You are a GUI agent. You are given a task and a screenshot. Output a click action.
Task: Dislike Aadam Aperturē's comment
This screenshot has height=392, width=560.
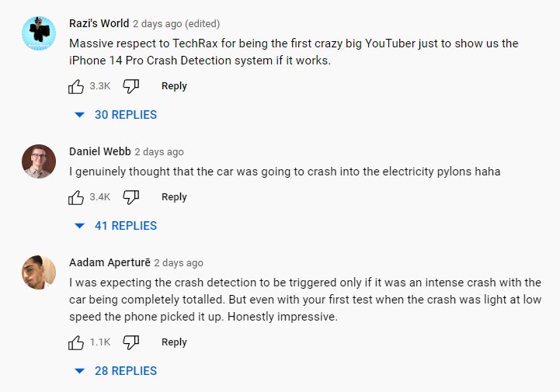tap(130, 342)
